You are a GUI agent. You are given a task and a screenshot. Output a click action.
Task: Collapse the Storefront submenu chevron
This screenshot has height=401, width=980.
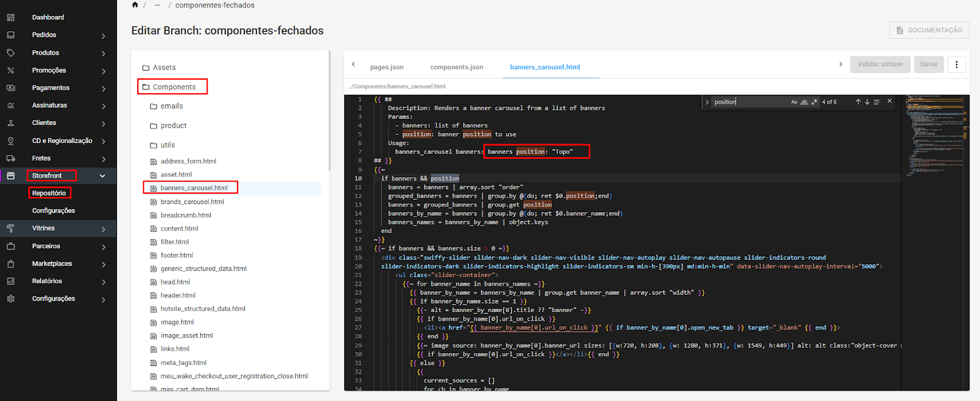tap(102, 176)
